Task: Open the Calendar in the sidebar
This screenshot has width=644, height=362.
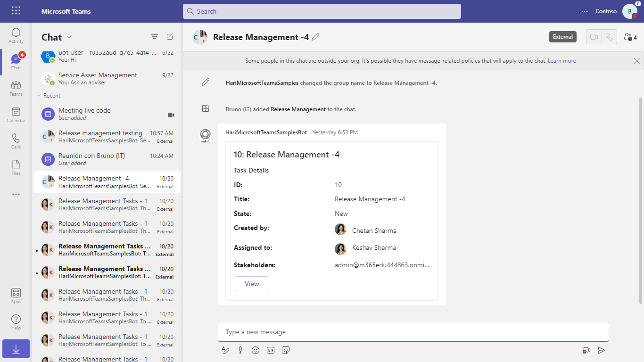Action: (16, 115)
